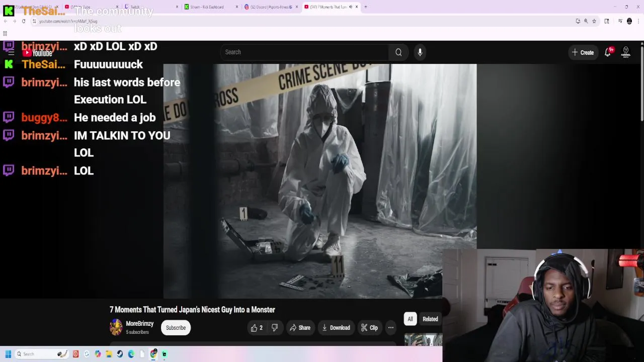The height and width of the screenshot is (362, 644).
Task: Open YouTube notifications bell
Action: point(608,52)
